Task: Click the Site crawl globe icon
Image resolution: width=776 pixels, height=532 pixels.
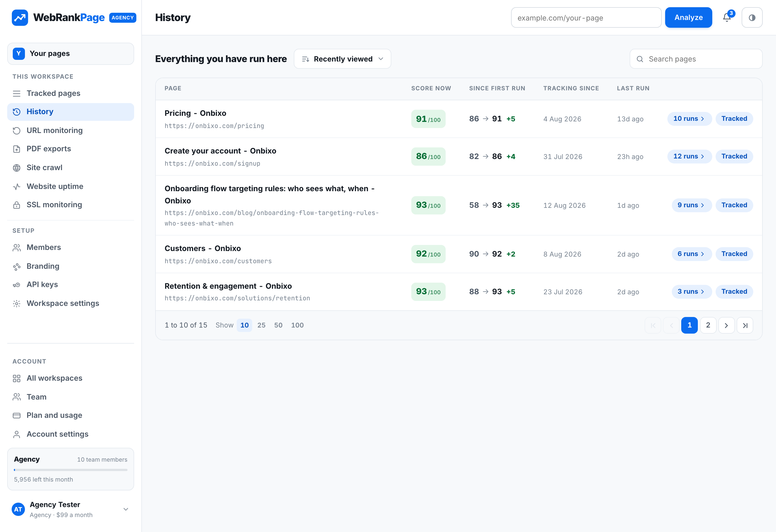Action: click(x=17, y=168)
